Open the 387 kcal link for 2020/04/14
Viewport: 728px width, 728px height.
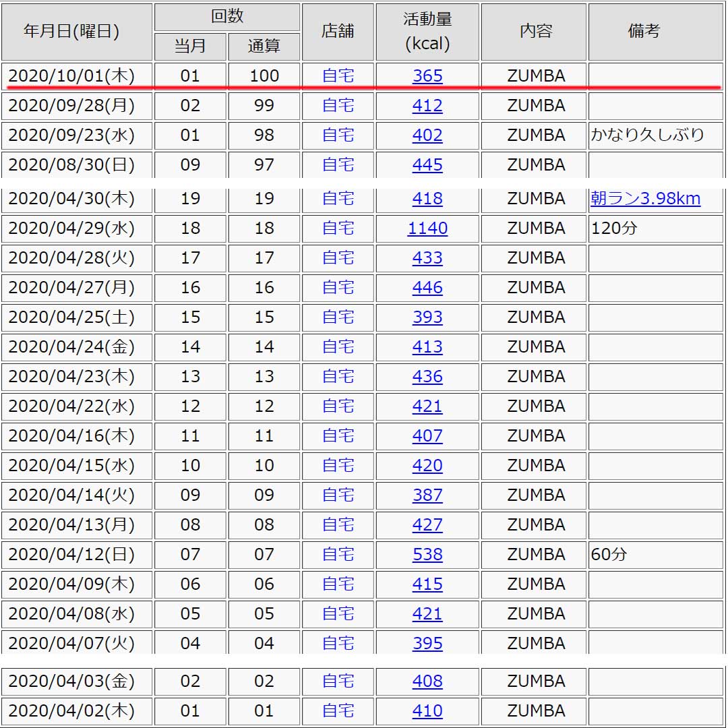(x=427, y=495)
